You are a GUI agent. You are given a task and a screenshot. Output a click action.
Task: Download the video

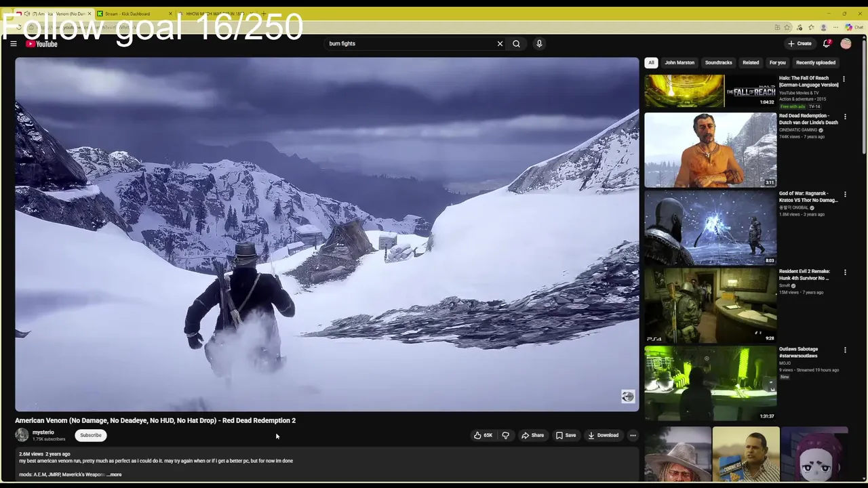pyautogui.click(x=603, y=435)
